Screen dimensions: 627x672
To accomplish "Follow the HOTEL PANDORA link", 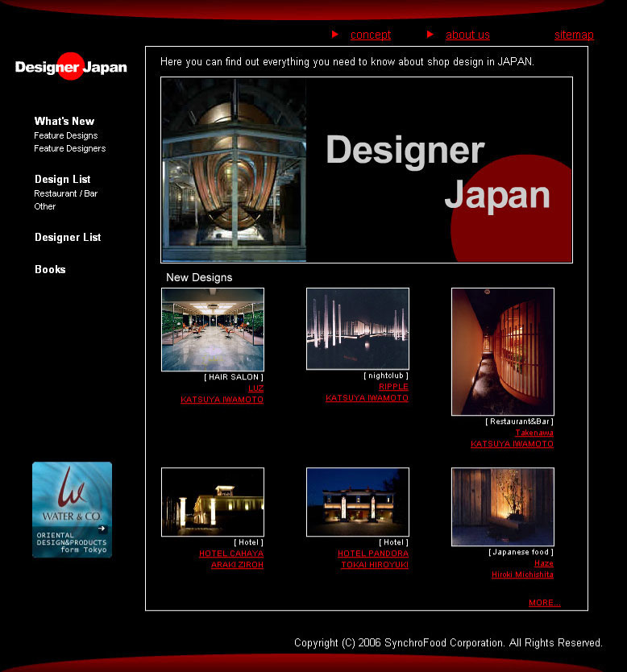I will [373, 554].
